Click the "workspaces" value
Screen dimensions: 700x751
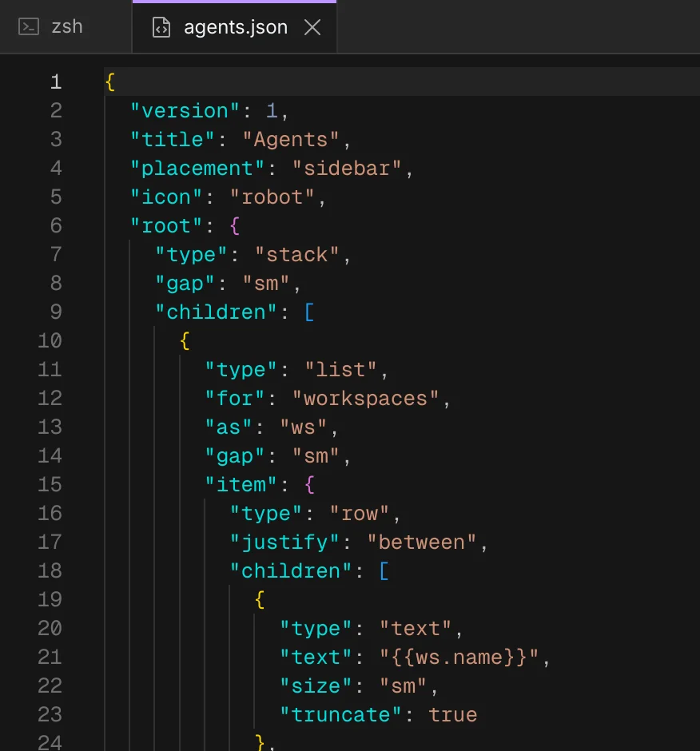coord(365,399)
